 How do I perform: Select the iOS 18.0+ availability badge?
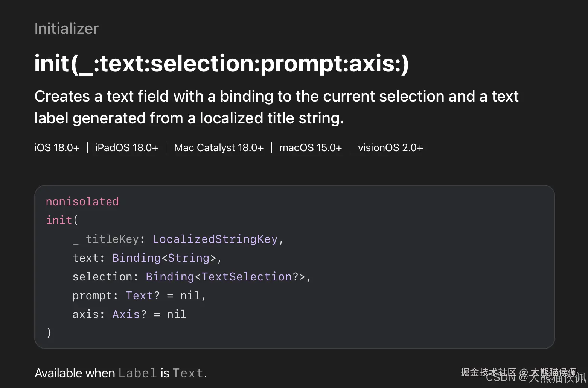click(x=57, y=148)
